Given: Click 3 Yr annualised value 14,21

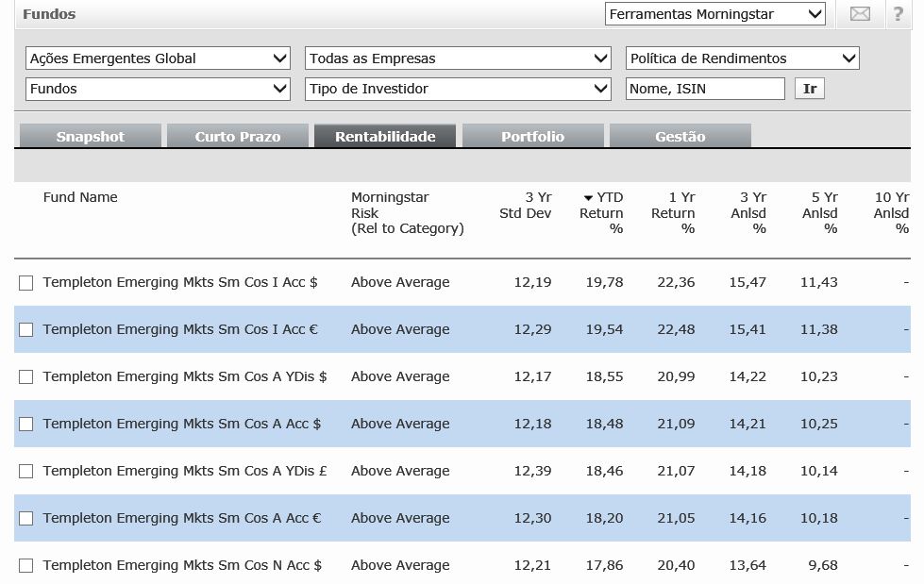Looking at the screenshot, I should (748, 424).
